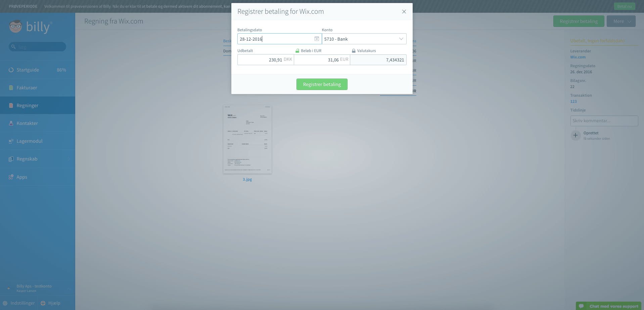
Task: Open the 3.jpg attachment thumbnail
Action: tap(247, 139)
